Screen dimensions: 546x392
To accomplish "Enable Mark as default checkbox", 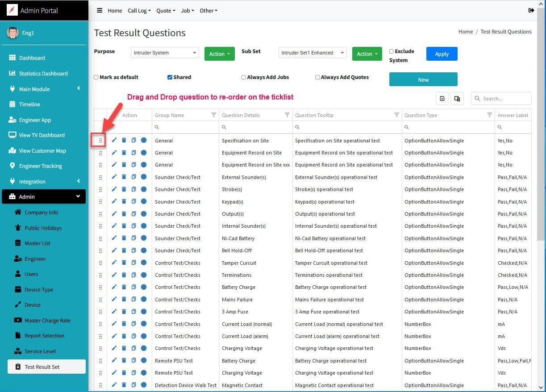I will coord(96,77).
